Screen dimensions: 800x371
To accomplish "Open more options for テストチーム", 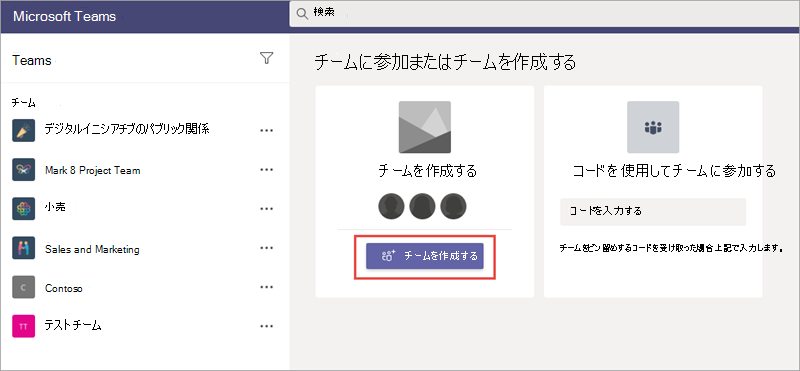I will coord(267,326).
